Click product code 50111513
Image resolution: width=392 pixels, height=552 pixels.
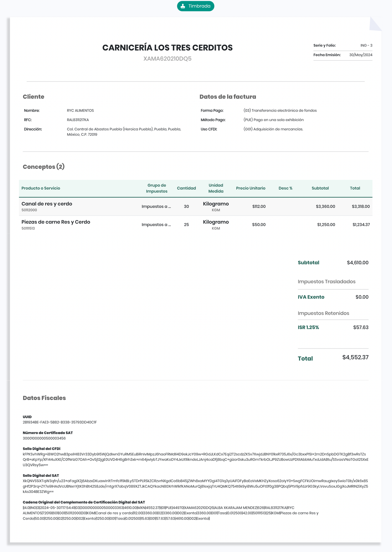tap(28, 228)
